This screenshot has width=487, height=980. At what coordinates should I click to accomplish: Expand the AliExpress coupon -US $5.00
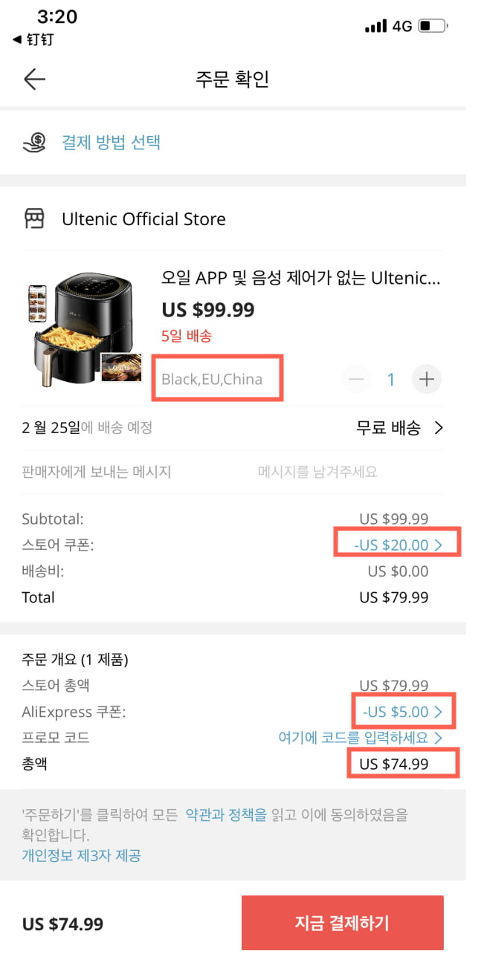[402, 712]
